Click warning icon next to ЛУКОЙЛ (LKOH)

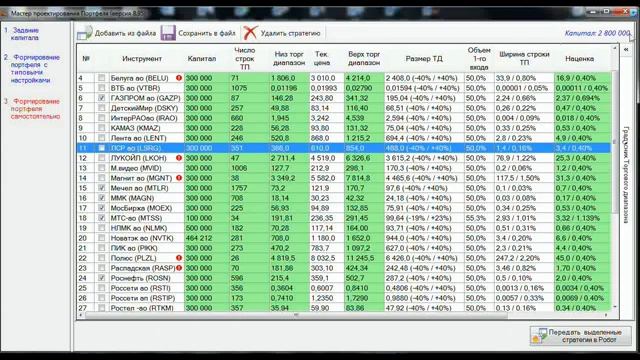179,158
